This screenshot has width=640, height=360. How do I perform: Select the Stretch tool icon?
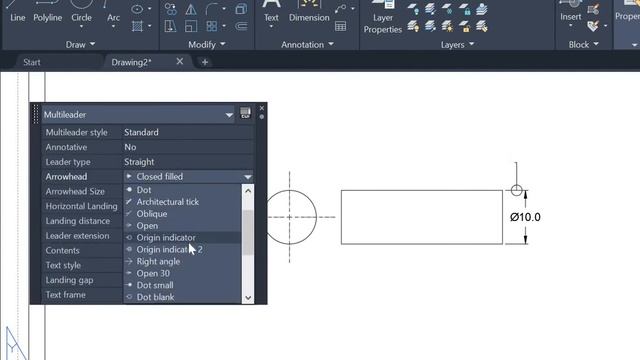[170, 26]
